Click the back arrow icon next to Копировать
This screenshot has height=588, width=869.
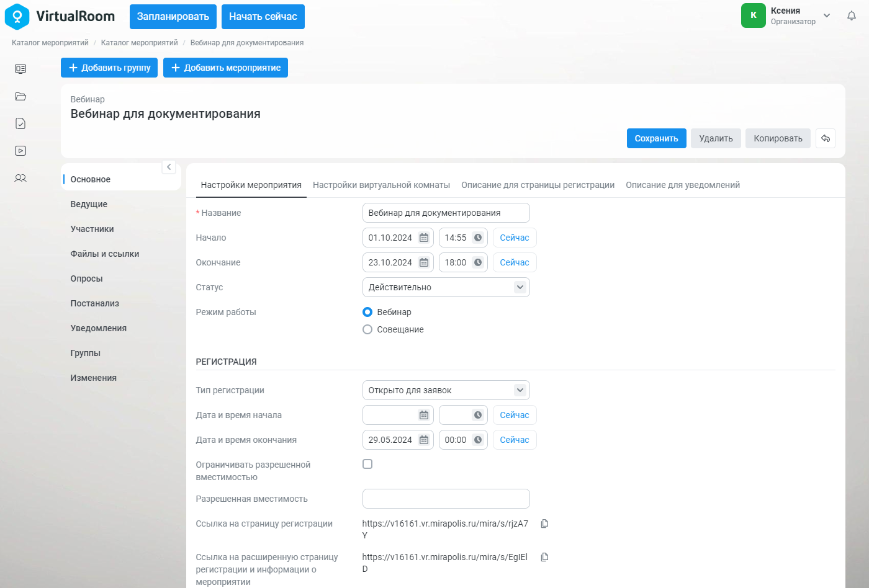[826, 138]
